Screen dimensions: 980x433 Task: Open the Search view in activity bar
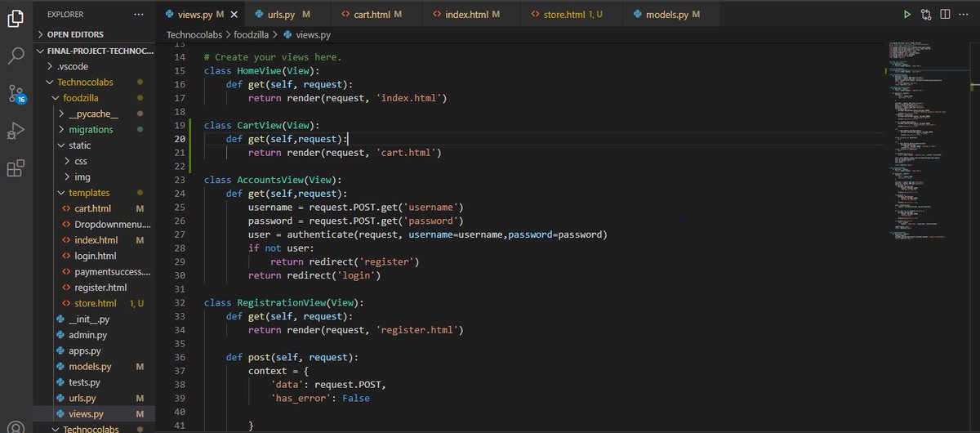[x=16, y=56]
